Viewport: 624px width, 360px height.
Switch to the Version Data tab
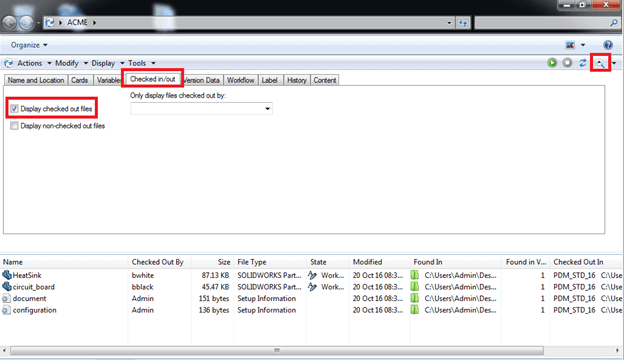(x=202, y=80)
